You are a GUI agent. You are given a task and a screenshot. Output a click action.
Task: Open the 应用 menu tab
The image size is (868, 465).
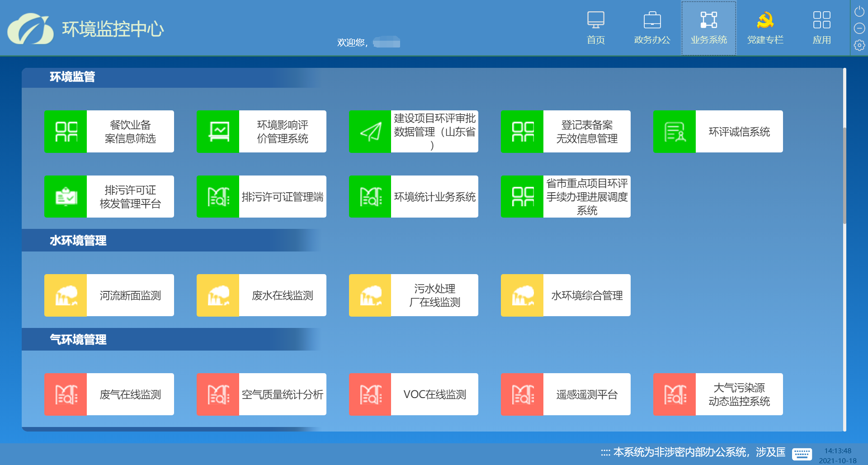click(x=821, y=28)
